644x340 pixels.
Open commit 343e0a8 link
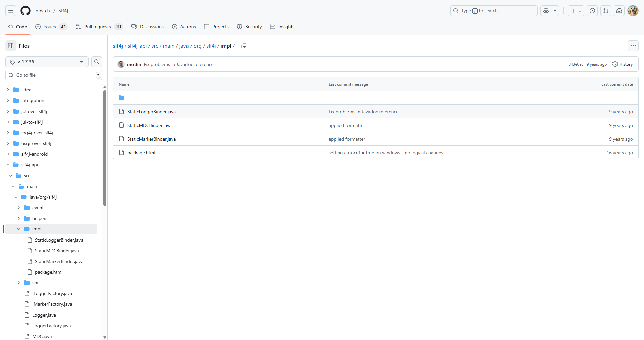tap(576, 64)
